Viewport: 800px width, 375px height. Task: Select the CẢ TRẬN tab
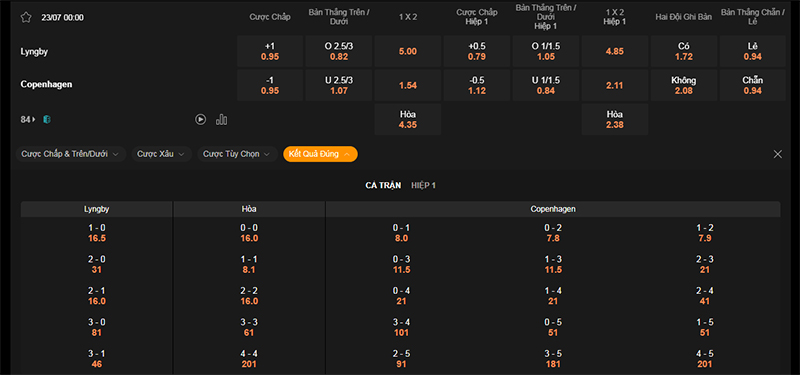point(383,186)
